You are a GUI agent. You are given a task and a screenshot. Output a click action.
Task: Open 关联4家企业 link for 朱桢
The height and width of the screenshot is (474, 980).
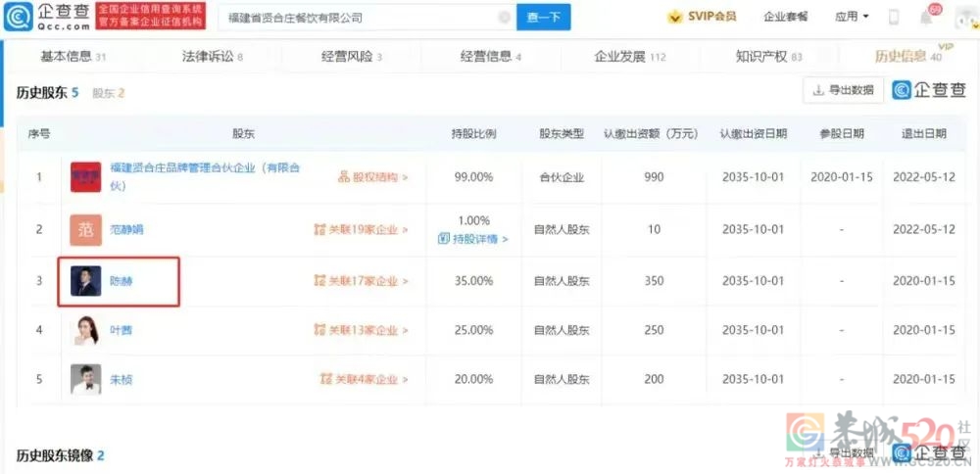point(364,379)
